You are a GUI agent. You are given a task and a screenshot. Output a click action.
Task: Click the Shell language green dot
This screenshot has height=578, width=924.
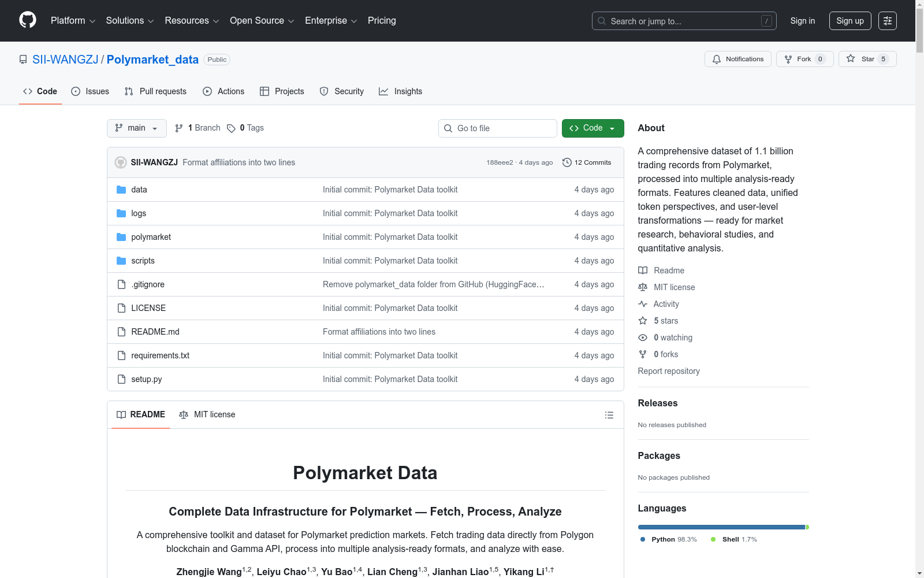click(x=713, y=539)
